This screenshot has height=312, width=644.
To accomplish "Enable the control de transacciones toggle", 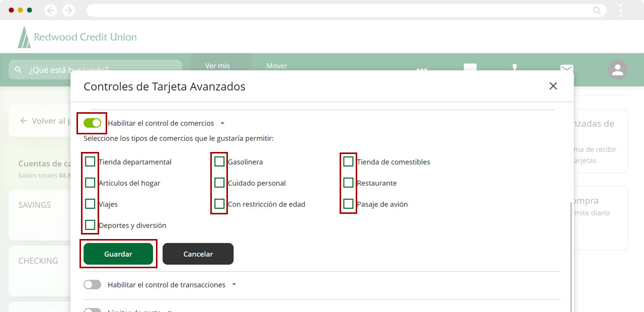I will point(92,285).
